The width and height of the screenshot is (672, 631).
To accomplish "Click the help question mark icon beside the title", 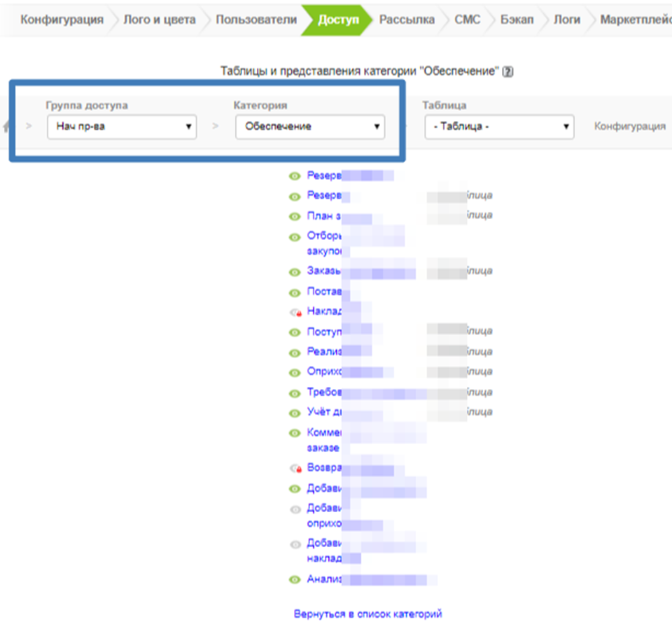I will 508,71.
